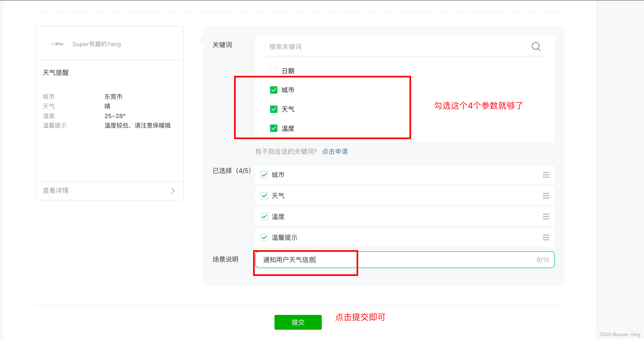Click the 场景说明 text input
Screen dimensions: 644x339
click(x=405, y=260)
